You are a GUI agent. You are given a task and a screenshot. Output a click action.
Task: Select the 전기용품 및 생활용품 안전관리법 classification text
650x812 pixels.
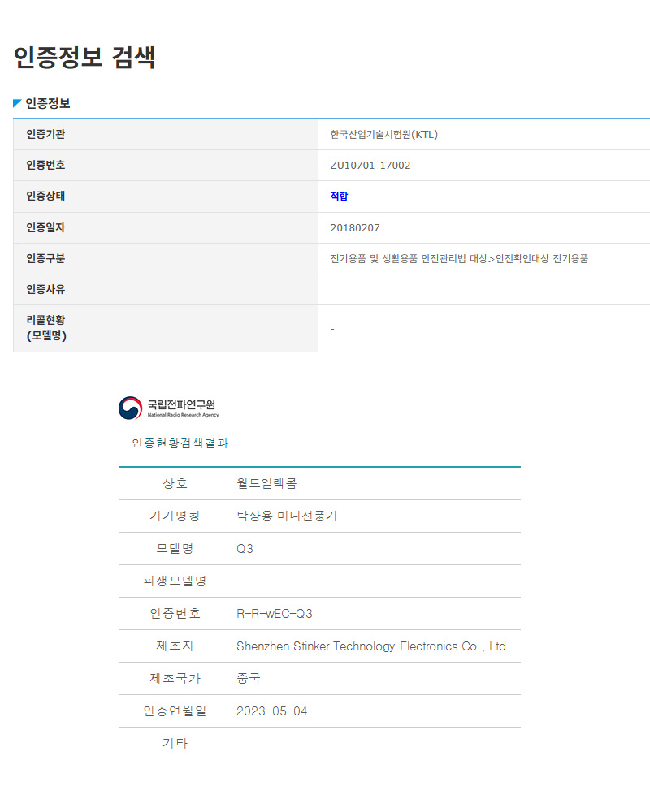pyautogui.click(x=459, y=258)
